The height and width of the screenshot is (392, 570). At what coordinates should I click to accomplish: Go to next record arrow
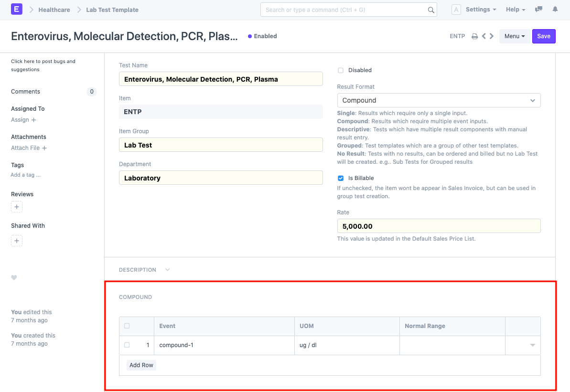[x=492, y=36]
